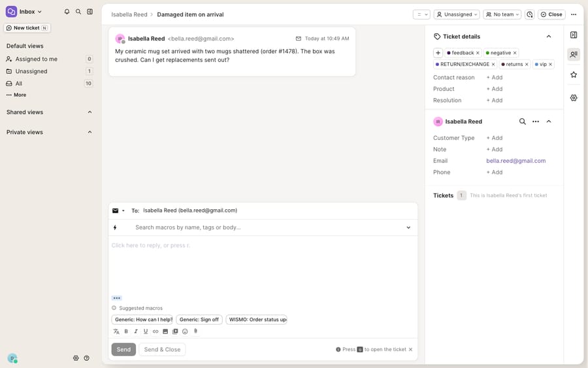Go to Isabella Reed breadcrumb
The height and width of the screenshot is (368, 588).
pyautogui.click(x=129, y=14)
